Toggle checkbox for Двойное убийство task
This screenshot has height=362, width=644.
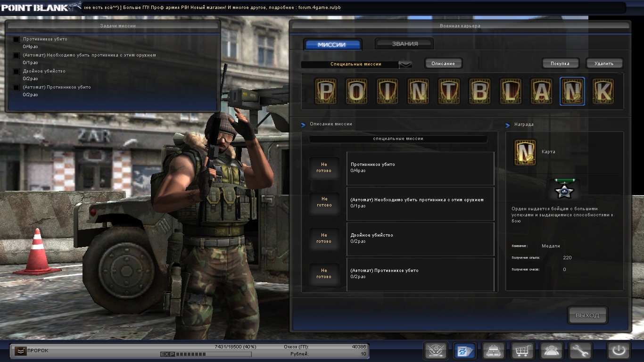coord(17,72)
